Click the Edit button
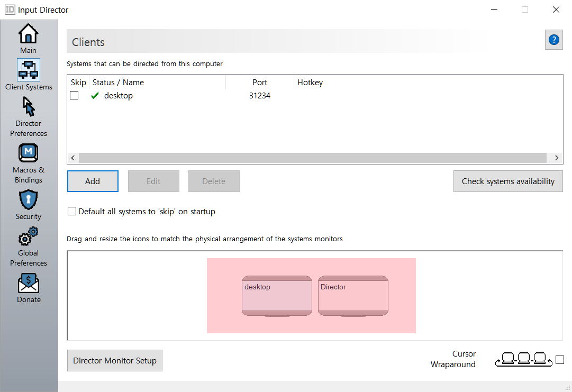The height and width of the screenshot is (392, 572). point(153,181)
